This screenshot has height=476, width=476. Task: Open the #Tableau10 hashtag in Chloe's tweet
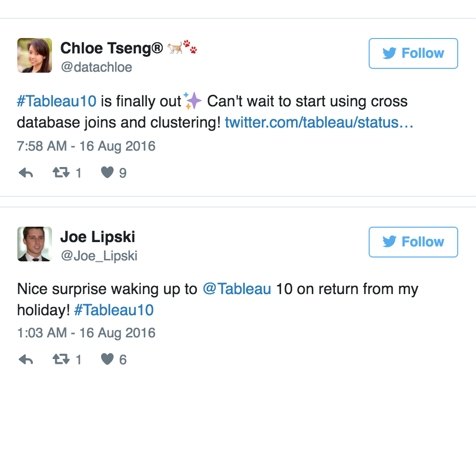pos(57,102)
